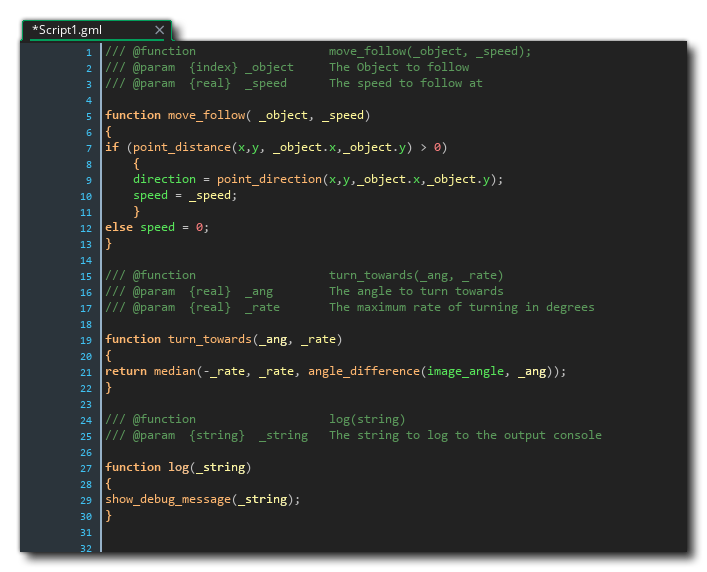
Task: Click the return keyword on line 21
Action: tap(126, 371)
